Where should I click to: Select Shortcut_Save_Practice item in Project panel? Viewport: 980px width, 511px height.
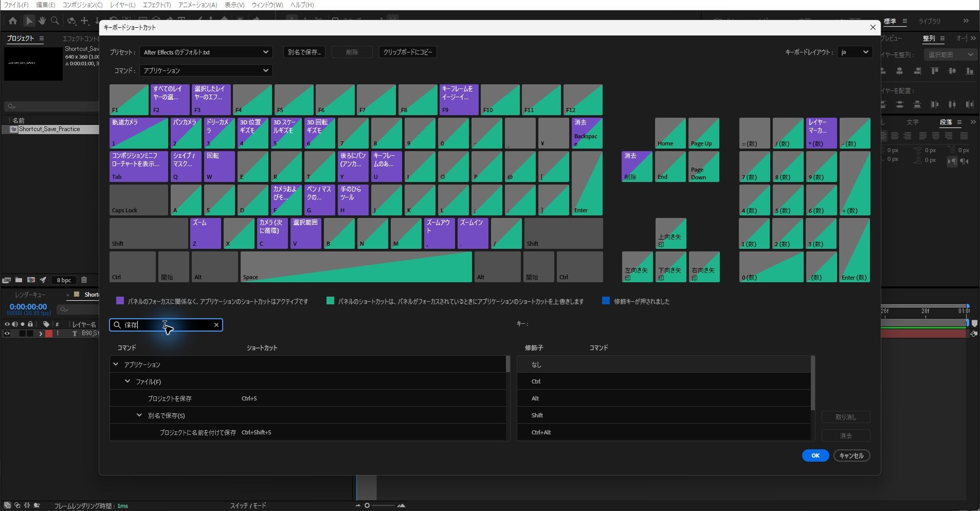pyautogui.click(x=49, y=129)
